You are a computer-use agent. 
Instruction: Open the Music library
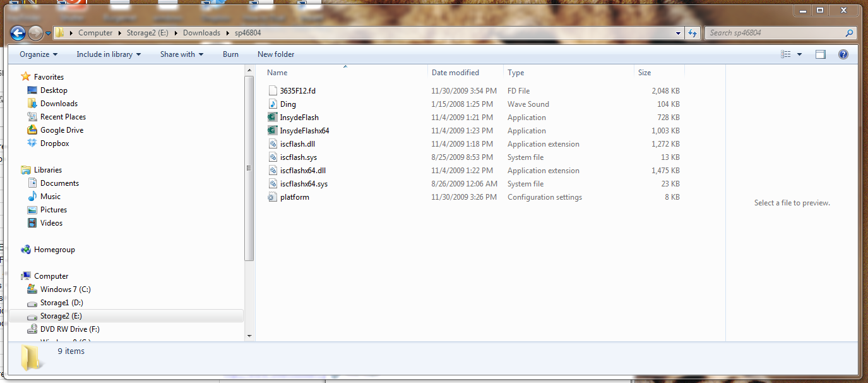click(x=50, y=197)
